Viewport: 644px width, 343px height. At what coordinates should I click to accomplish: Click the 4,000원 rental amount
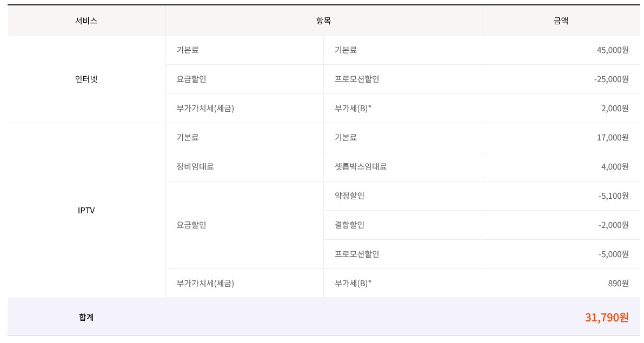click(x=615, y=166)
